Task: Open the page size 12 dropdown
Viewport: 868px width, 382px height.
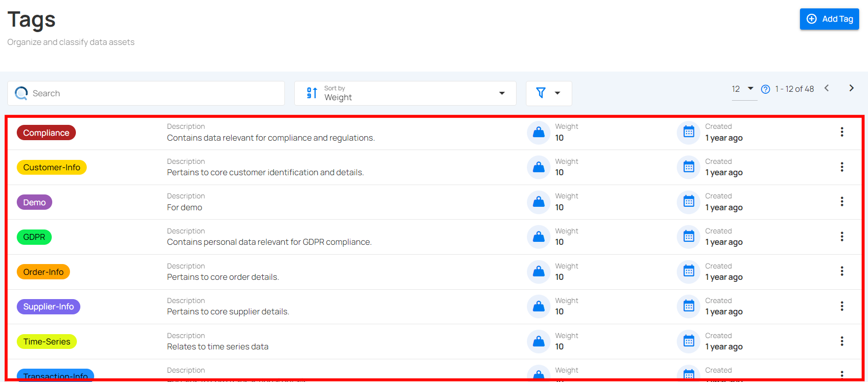Action: 743,89
